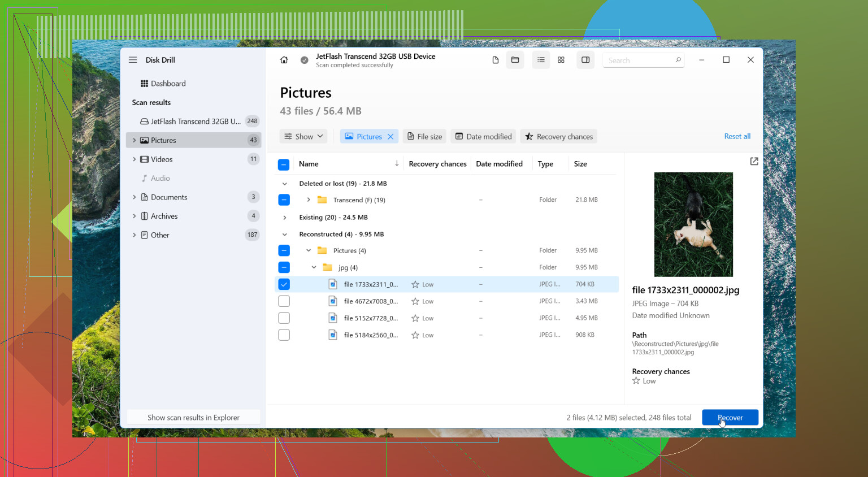The image size is (868, 477).
Task: Click star icon for file 1733x2311 row
Action: tap(415, 285)
